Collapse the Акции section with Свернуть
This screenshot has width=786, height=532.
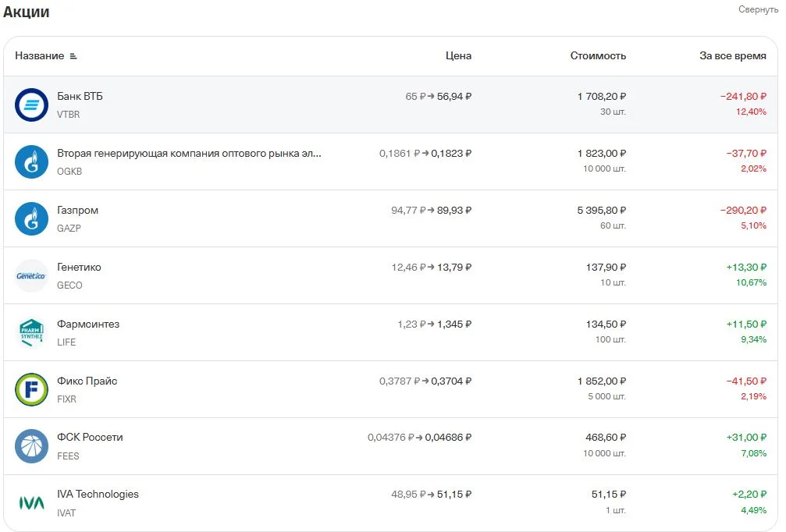click(x=758, y=9)
